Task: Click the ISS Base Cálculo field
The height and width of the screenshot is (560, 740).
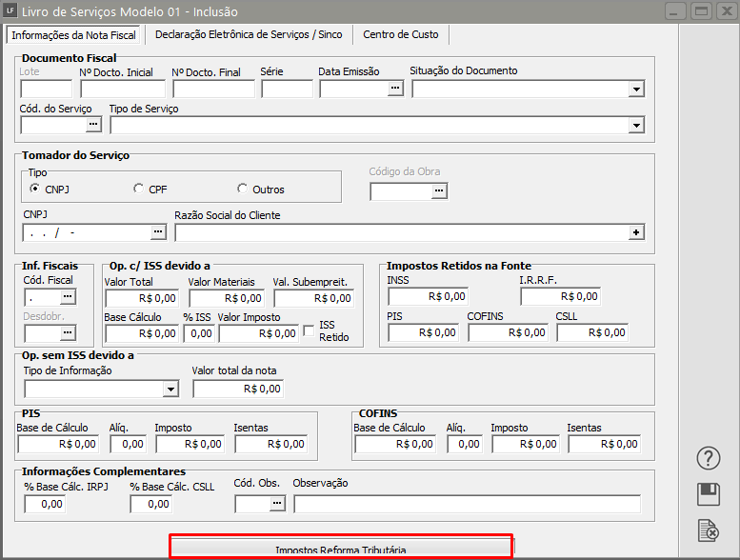Action: 142,333
